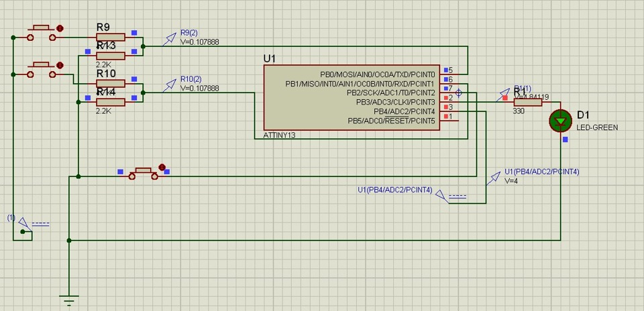The image size is (644, 311).
Task: Select the 330 ohm resistor R1
Action: click(x=528, y=102)
